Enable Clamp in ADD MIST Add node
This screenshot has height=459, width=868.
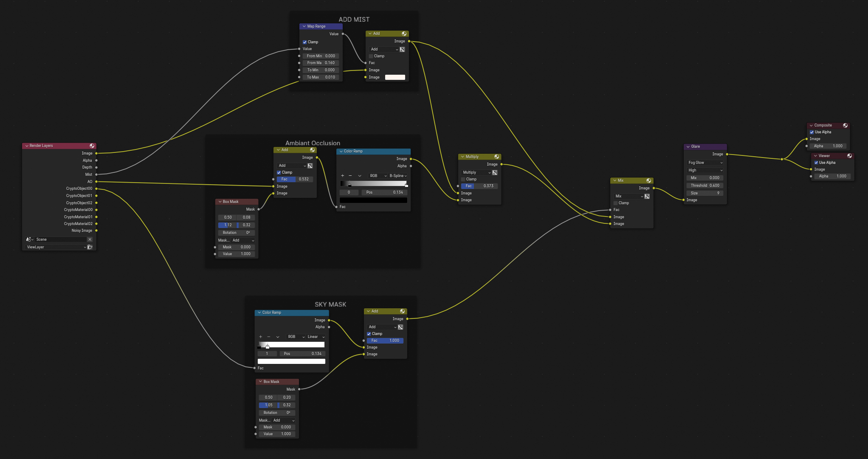371,56
